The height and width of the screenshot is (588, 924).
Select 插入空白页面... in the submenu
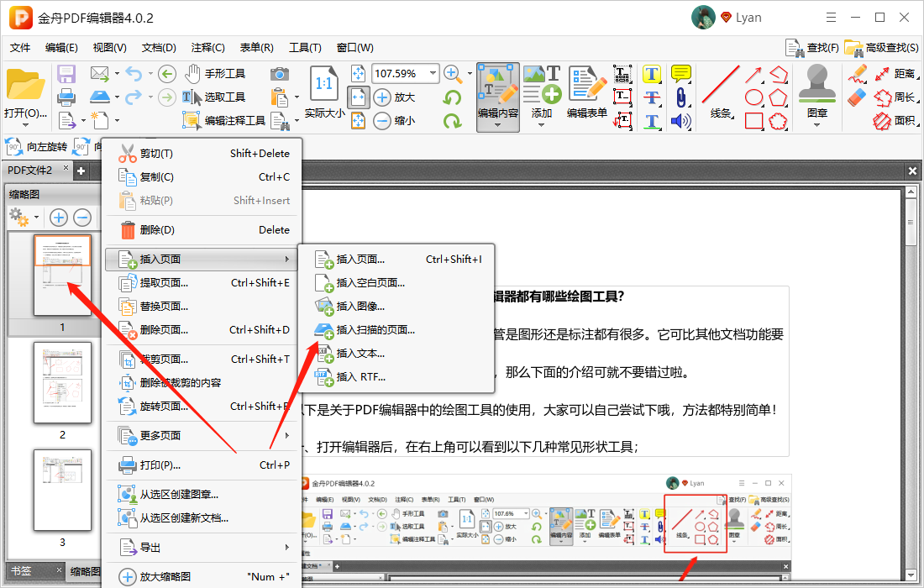(396, 283)
